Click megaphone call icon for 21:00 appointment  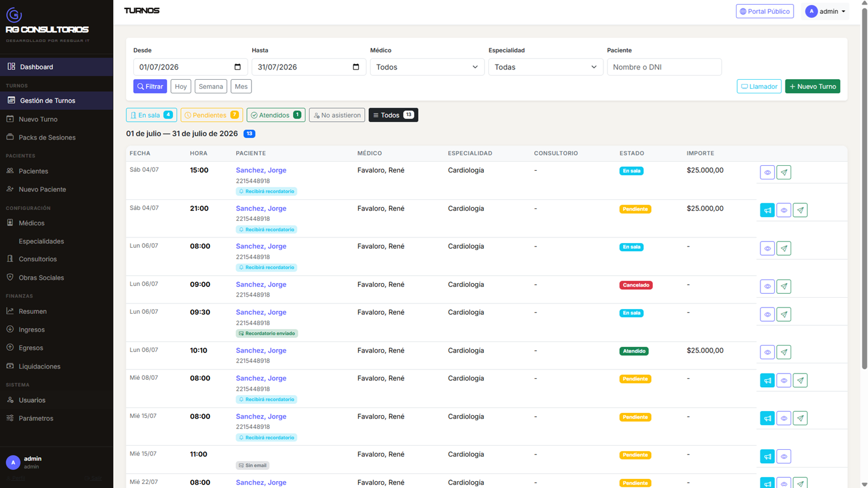pos(767,210)
